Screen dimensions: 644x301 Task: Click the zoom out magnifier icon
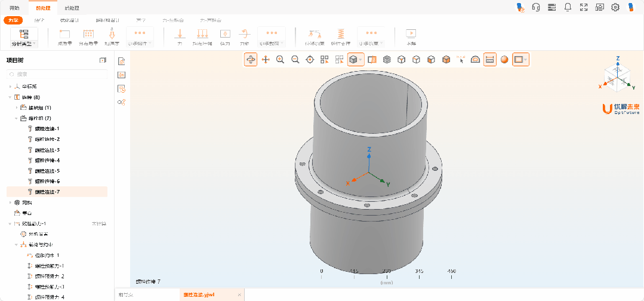[x=295, y=60]
